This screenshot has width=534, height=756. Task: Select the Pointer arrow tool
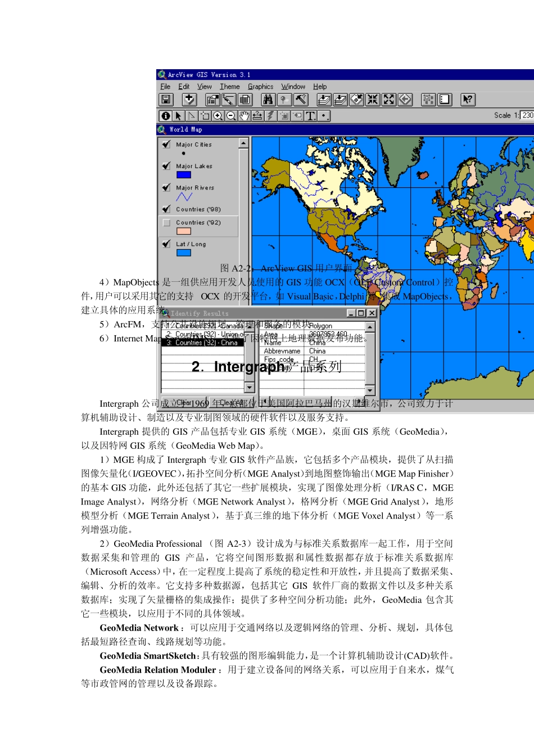click(178, 116)
